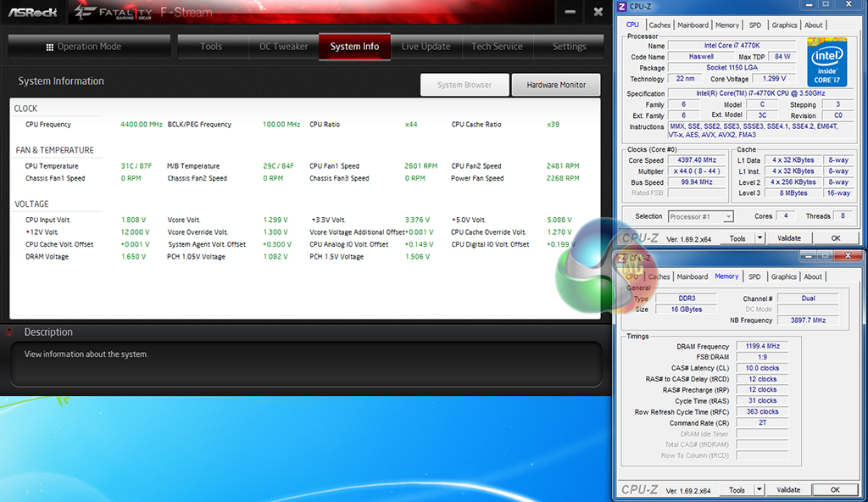Click the NB Frequency field 3897.7 MHz
The image size is (868, 502).
coord(808,321)
